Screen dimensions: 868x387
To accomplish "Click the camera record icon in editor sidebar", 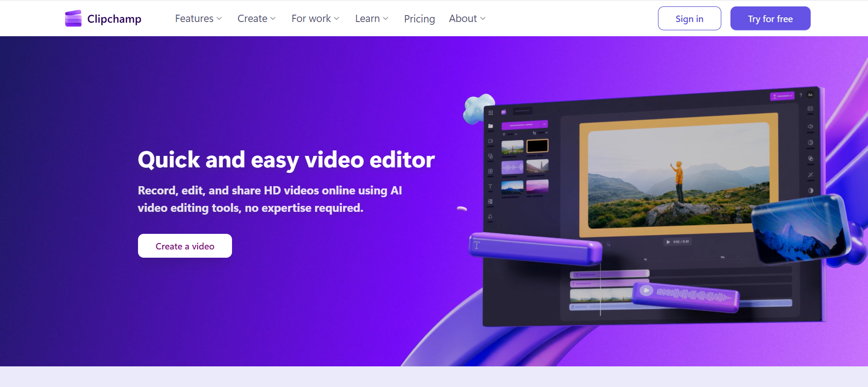I will [x=491, y=141].
